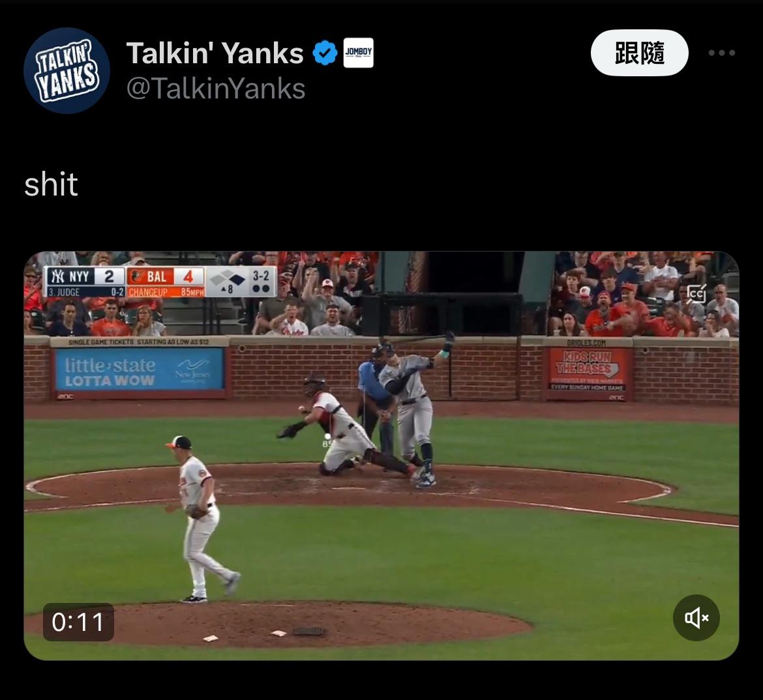763x700 pixels.
Task: Open the three-dot more options menu
Action: point(722,53)
